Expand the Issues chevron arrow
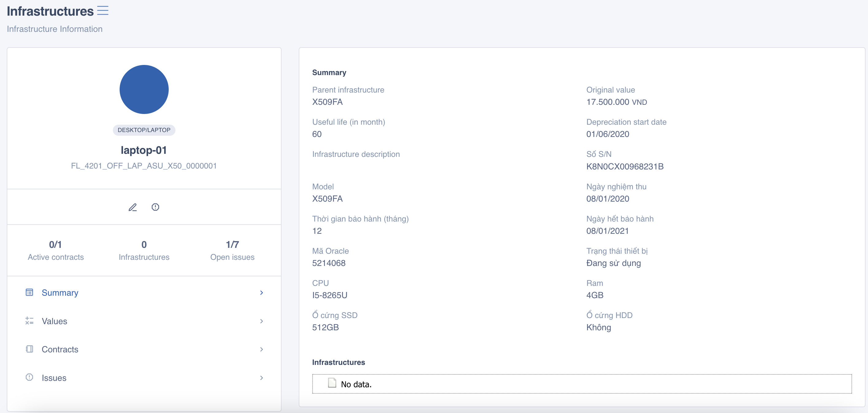 [262, 378]
